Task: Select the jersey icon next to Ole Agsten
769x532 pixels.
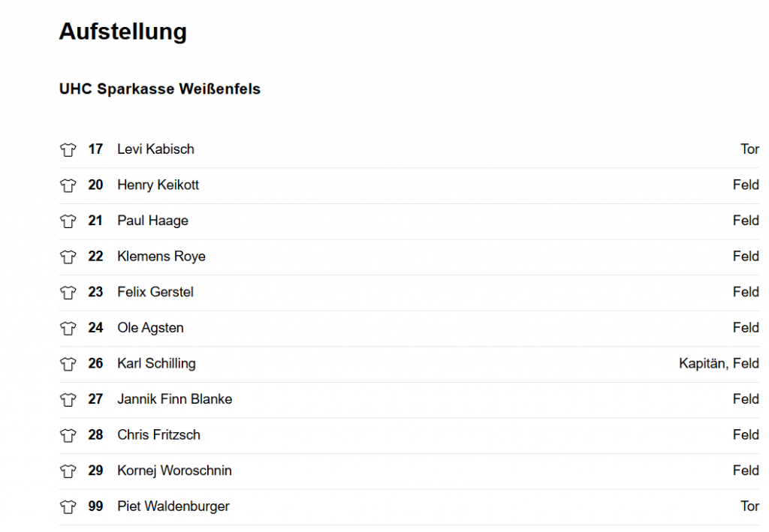Action: pos(68,328)
